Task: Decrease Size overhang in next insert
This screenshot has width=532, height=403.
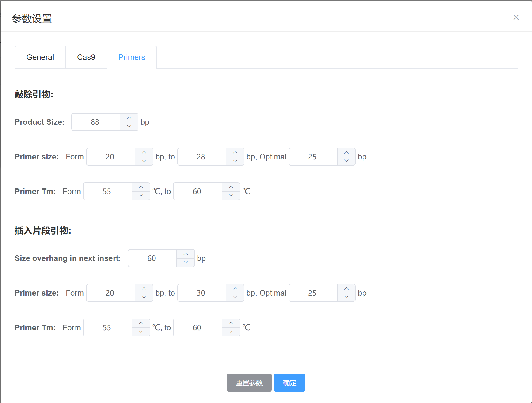Action: [x=186, y=262]
